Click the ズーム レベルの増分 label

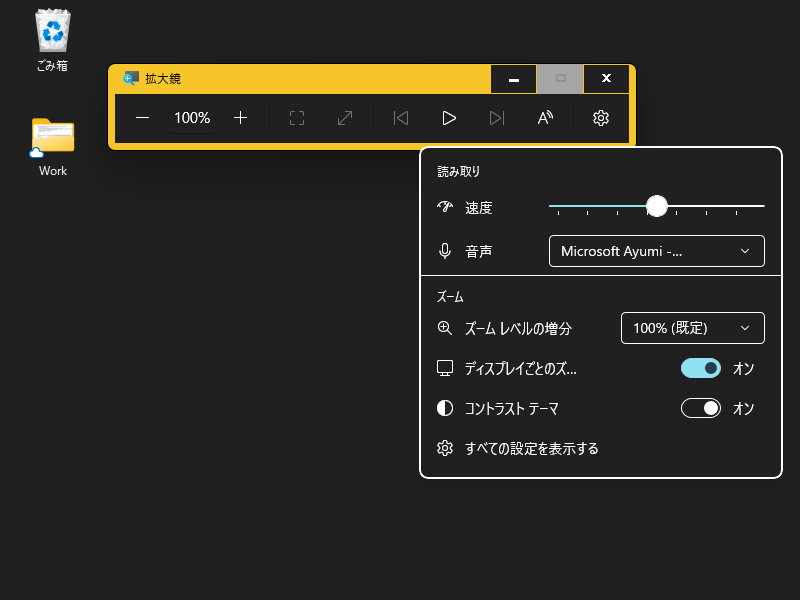(518, 329)
